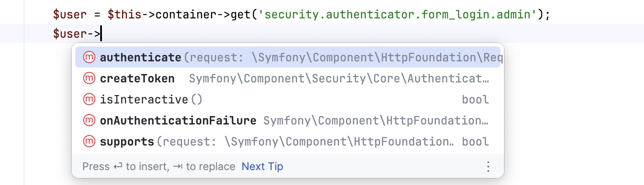Choose the supports method suggestion
The height and width of the screenshot is (185, 644).
pos(127,142)
